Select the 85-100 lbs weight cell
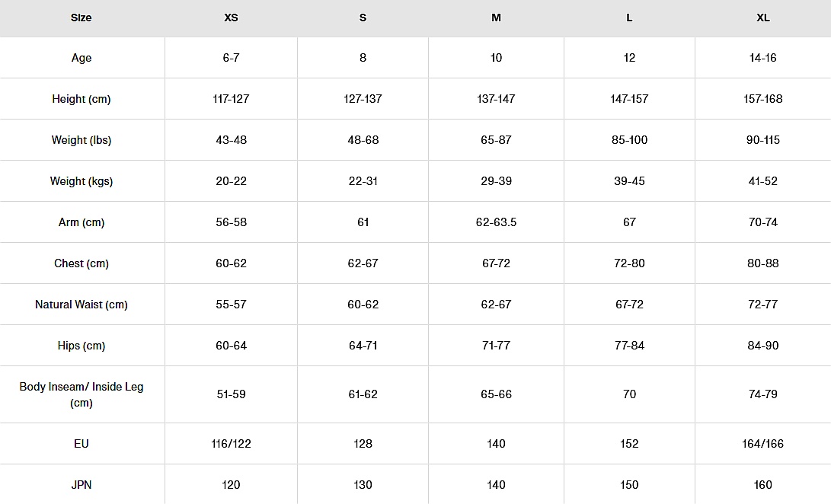The width and height of the screenshot is (831, 504). (629, 140)
